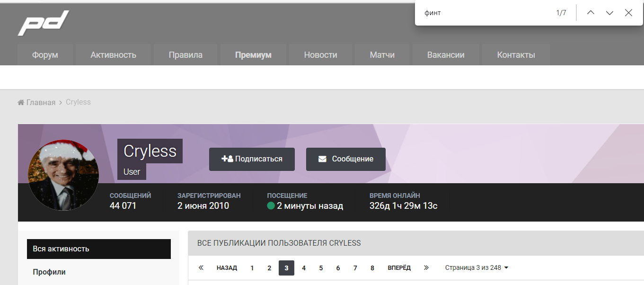Go to page 1
This screenshot has height=285, width=644.
[252, 268]
